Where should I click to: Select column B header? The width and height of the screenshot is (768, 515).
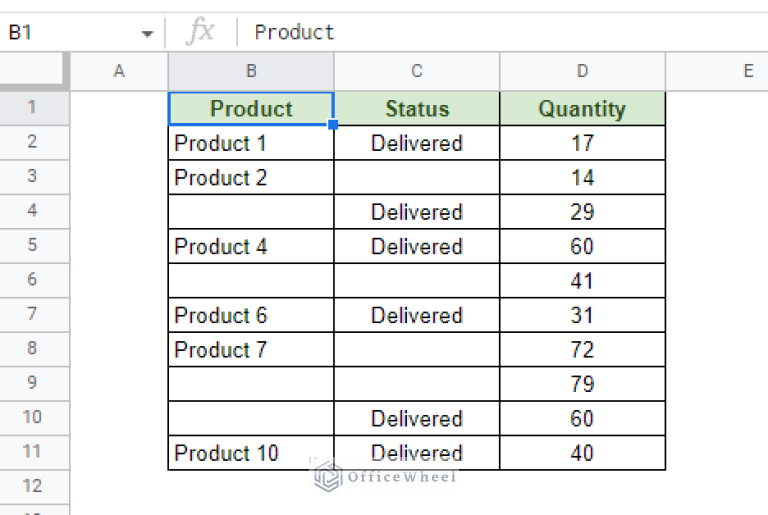[251, 71]
